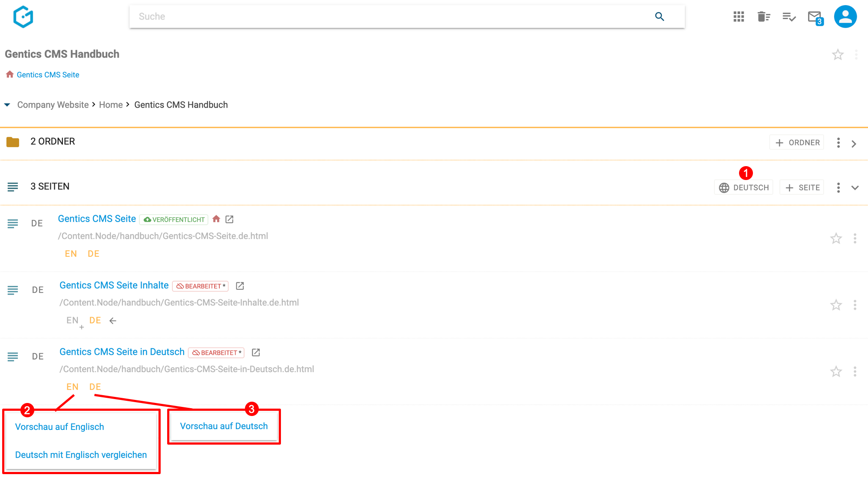Click path ending Gentics-CMS-Seite-in-Deutsch.de.html
Image resolution: width=868 pixels, height=488 pixels.
[187, 369]
